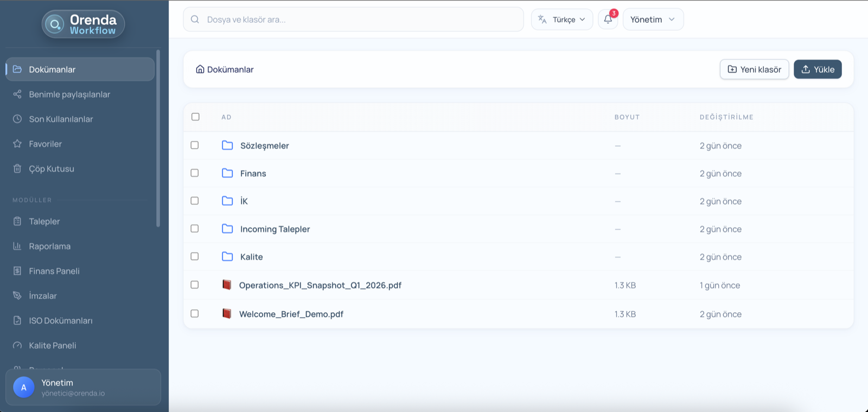Open the Yönetim user profile card
The image size is (868, 412).
(x=83, y=387)
